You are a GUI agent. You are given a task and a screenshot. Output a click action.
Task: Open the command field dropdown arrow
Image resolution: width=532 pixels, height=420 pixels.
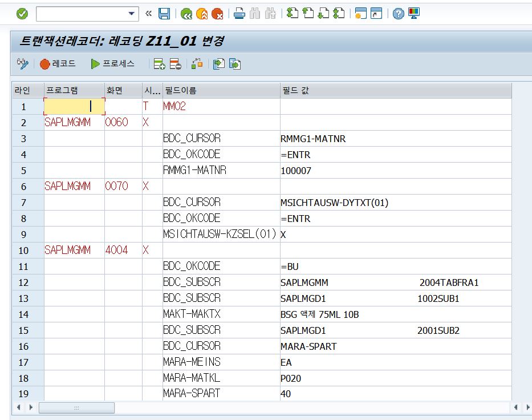(x=132, y=13)
